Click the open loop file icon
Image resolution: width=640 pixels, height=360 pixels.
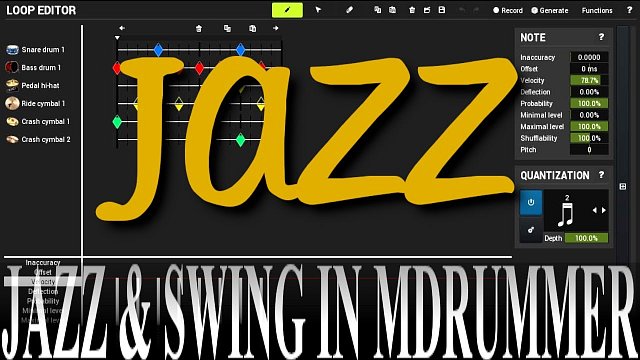tap(427, 10)
